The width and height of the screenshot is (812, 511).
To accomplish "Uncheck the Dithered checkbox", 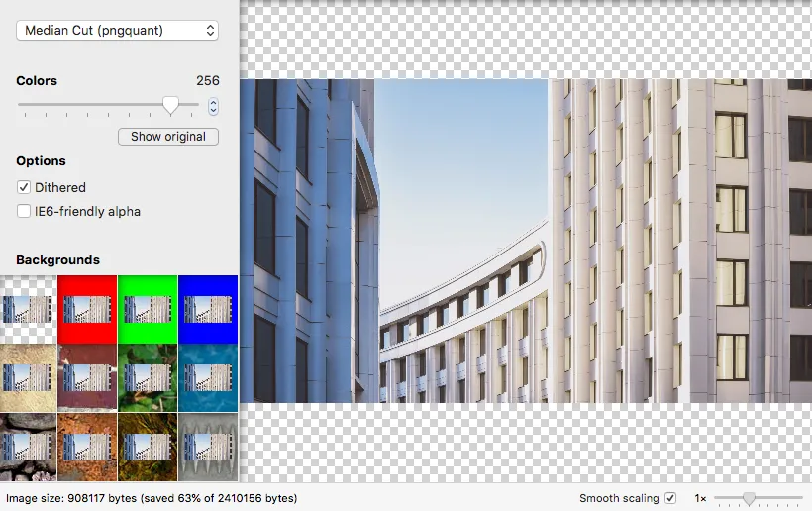I will click(24, 187).
